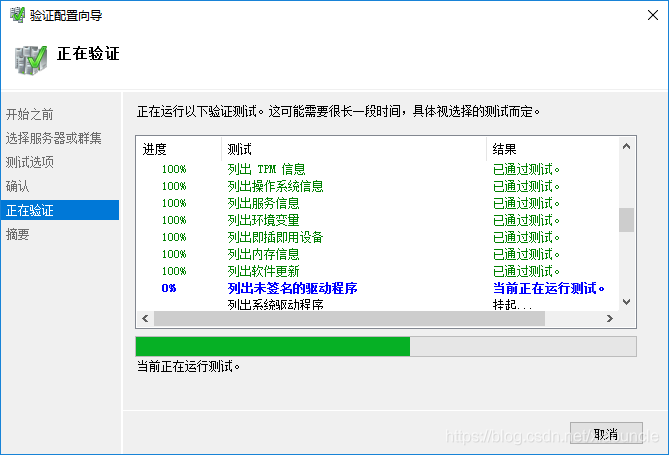
Task: Select the 正在验证 step
Action: pos(60,210)
